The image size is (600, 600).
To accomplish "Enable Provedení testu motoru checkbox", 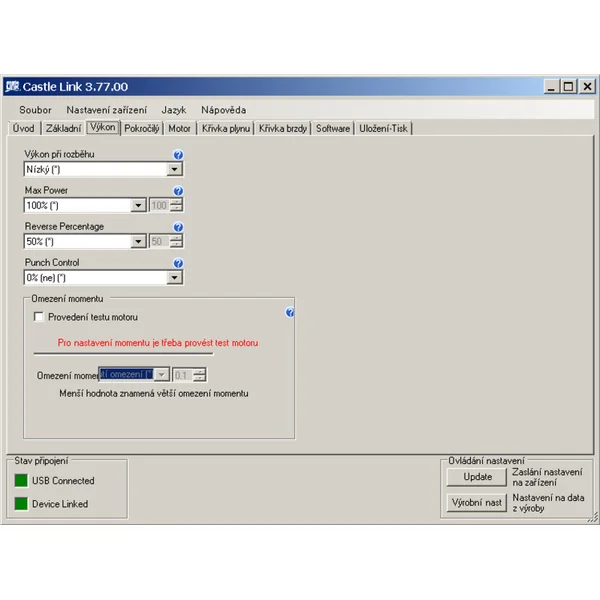I will (x=39, y=317).
